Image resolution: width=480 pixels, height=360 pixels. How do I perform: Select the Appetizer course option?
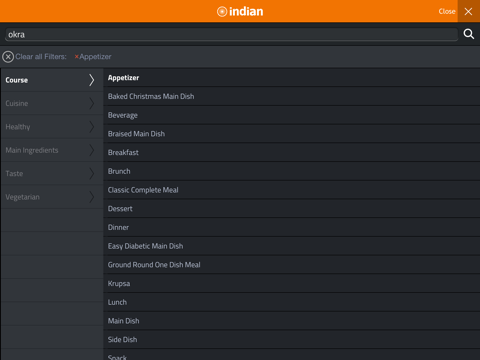292,78
